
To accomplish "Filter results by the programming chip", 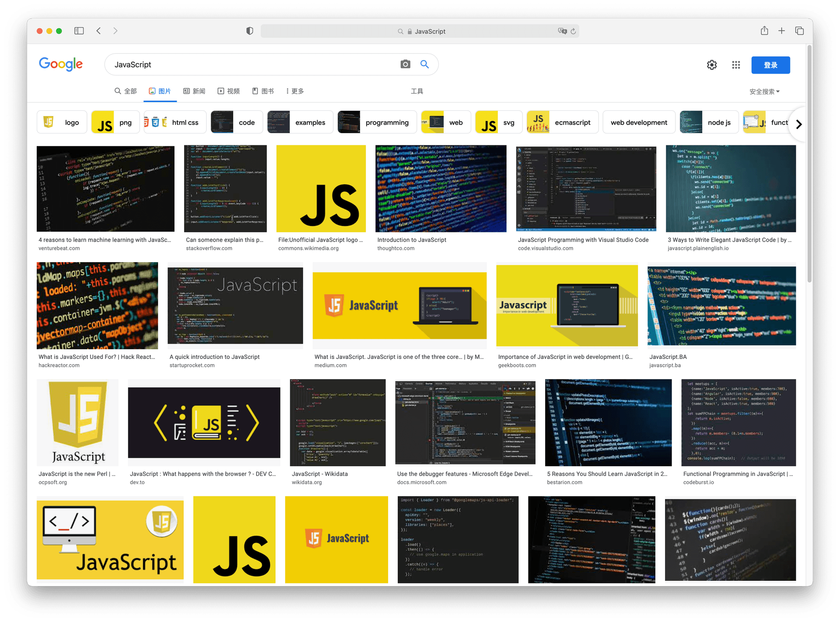I will coord(377,122).
